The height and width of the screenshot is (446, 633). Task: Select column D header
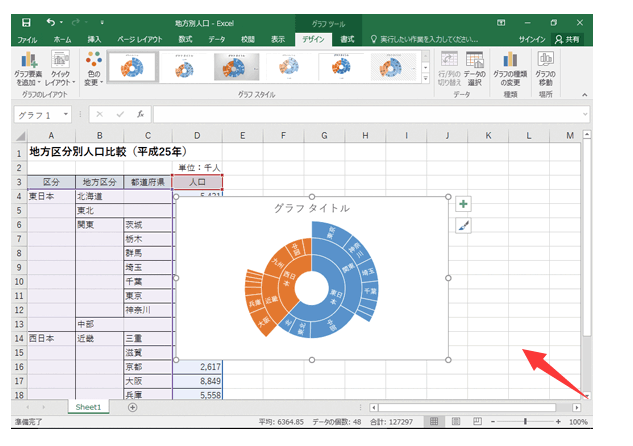pos(197,136)
